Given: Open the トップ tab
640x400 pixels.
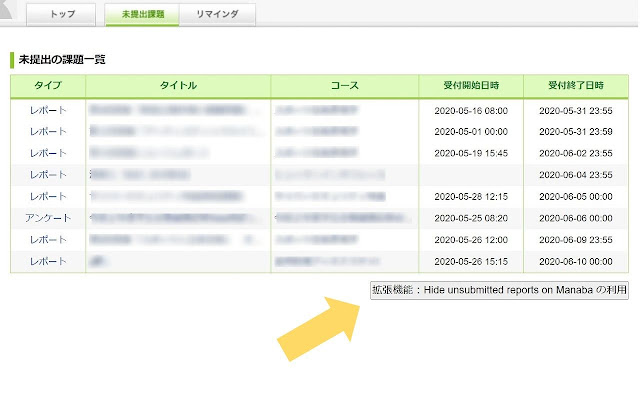Looking at the screenshot, I should (x=61, y=14).
